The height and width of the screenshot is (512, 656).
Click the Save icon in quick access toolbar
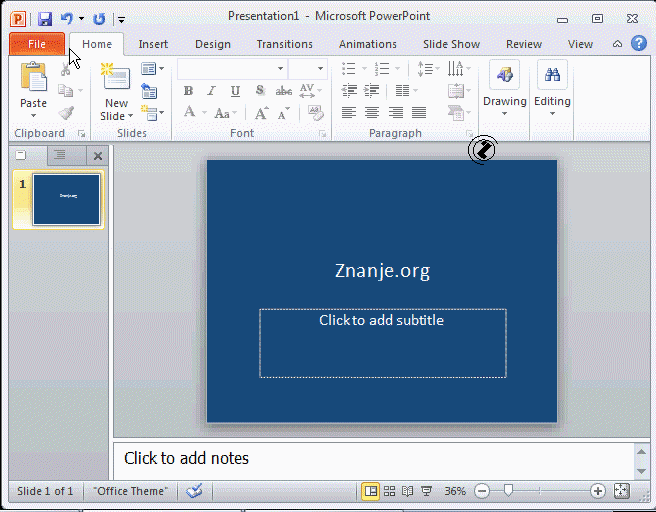coord(45,18)
